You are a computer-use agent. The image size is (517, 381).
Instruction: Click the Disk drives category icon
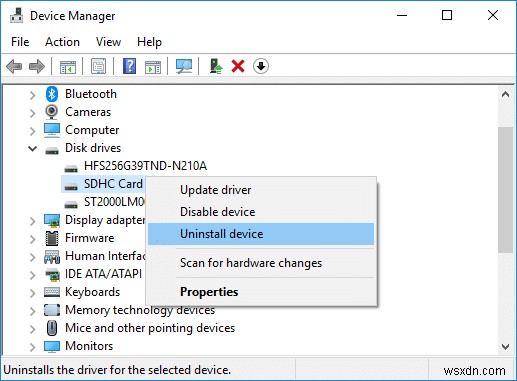click(52, 151)
